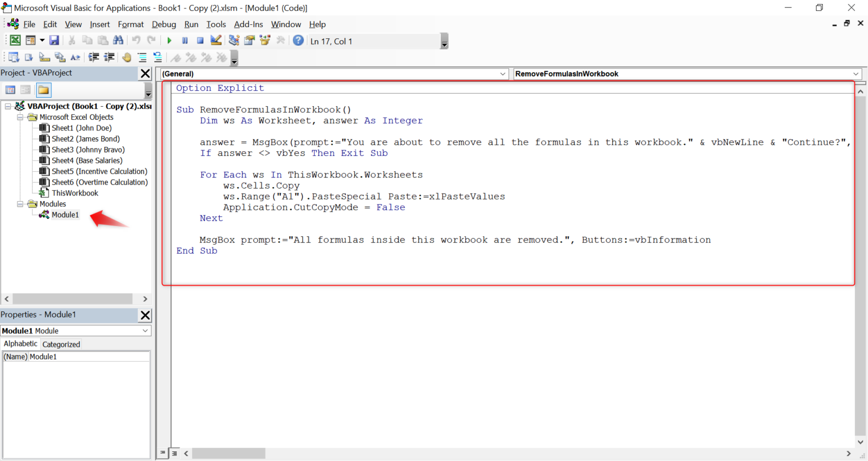Open Find with the binoculars icon

[118, 41]
